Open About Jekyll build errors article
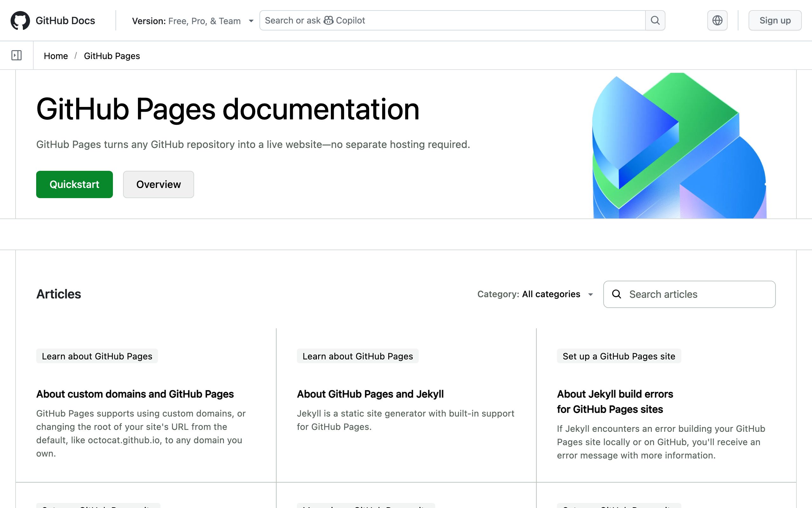The height and width of the screenshot is (508, 812). click(615, 402)
